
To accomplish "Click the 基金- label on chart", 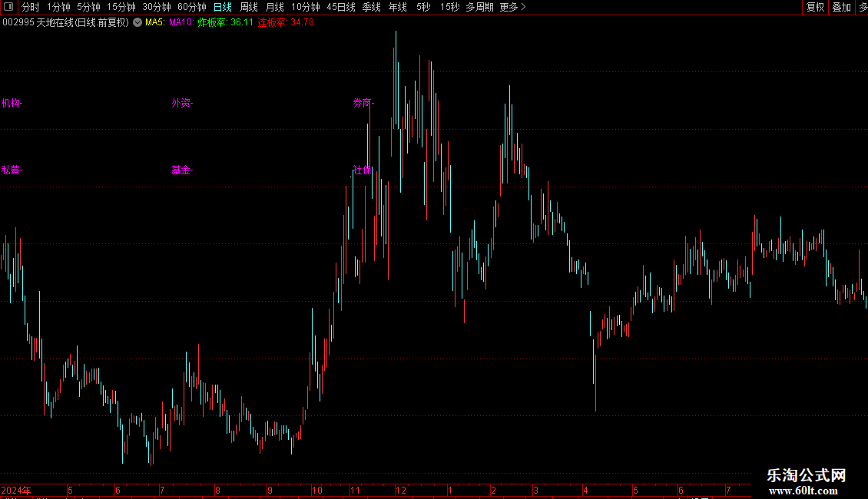I will pos(182,170).
